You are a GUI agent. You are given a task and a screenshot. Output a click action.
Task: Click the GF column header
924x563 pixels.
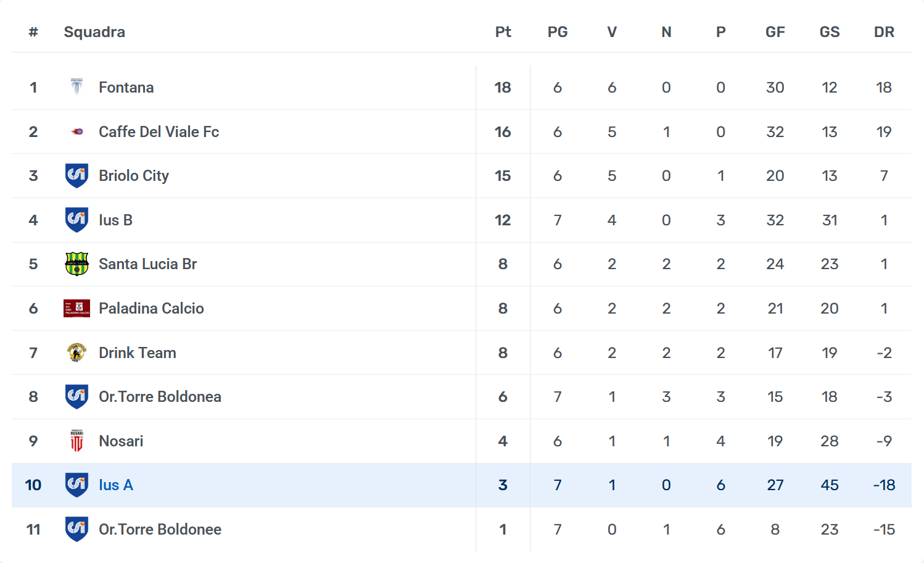pos(775,32)
